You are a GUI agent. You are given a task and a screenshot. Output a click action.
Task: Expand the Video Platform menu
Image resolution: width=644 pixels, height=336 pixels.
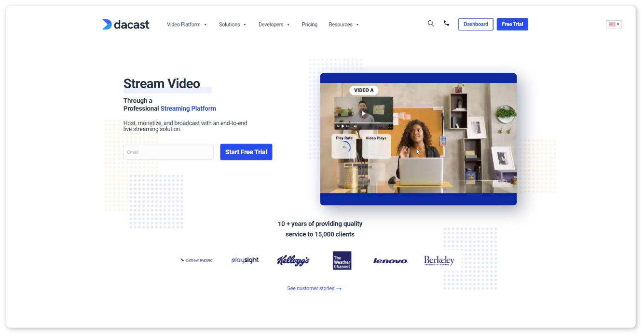pos(186,25)
